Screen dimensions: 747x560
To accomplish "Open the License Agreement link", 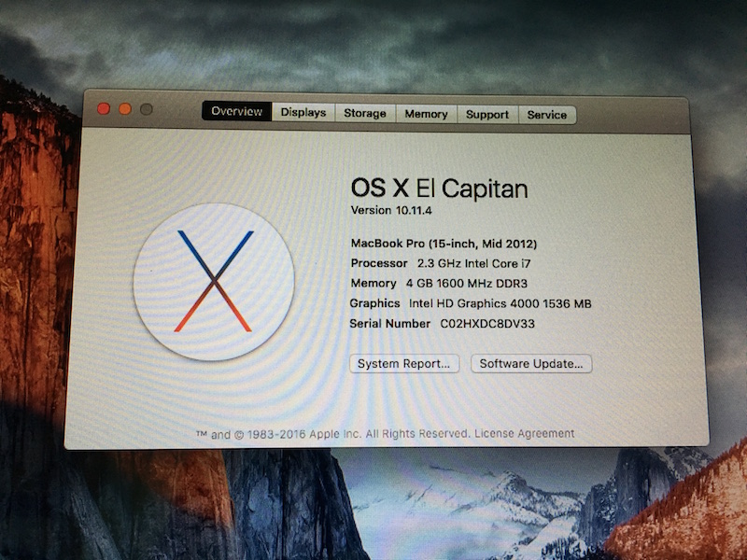I will point(525,433).
